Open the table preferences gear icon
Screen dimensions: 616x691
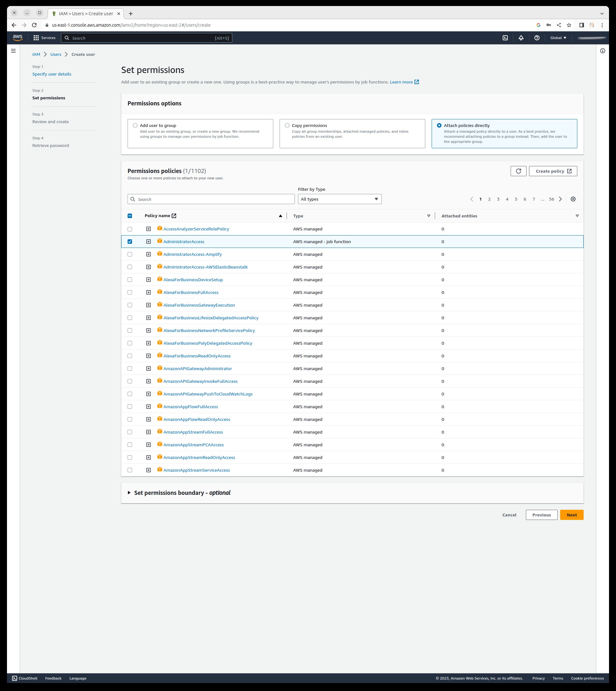573,199
